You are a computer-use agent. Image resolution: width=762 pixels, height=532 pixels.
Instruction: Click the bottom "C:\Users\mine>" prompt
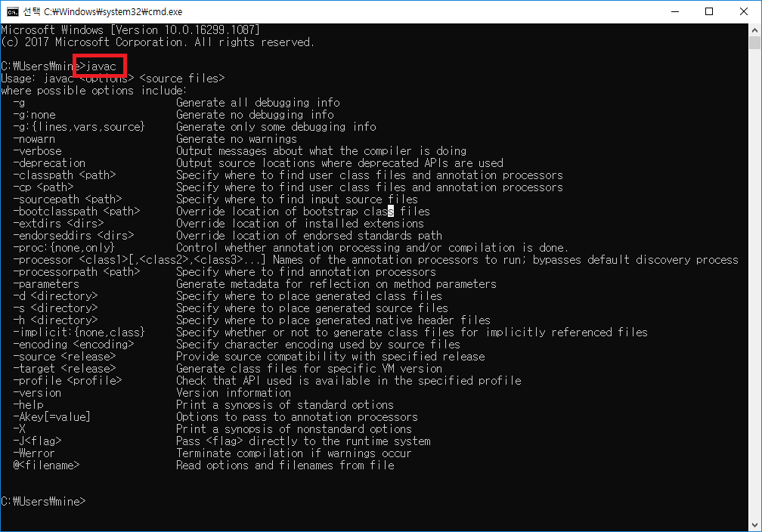pyautogui.click(x=43, y=501)
